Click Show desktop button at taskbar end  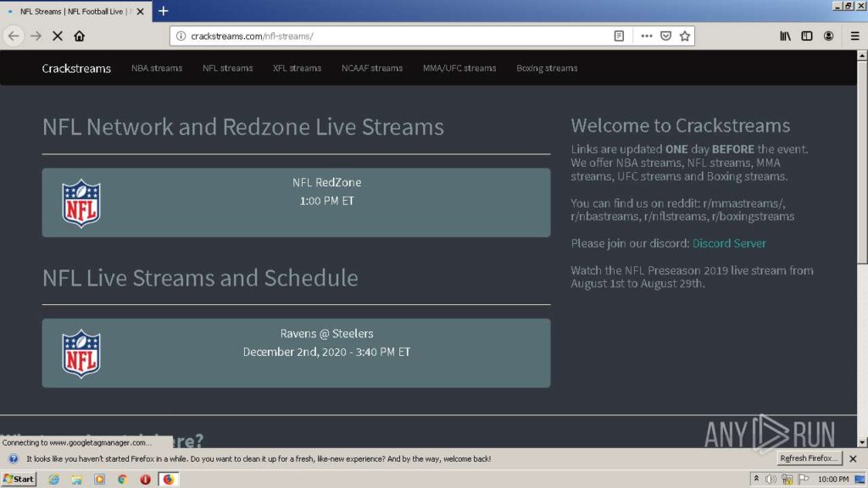click(x=860, y=480)
